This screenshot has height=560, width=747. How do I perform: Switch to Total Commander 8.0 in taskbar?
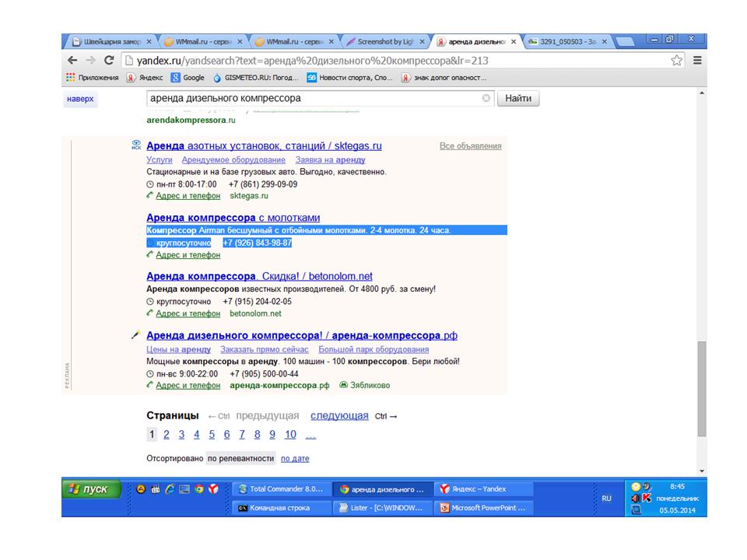click(x=281, y=489)
